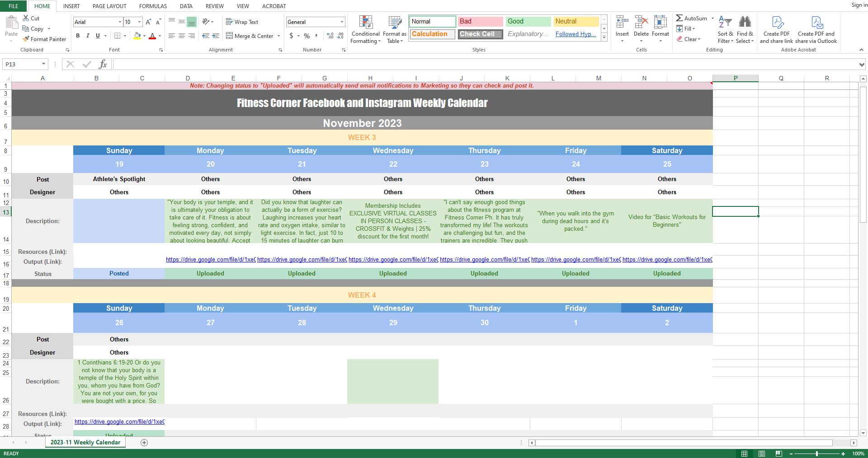Open the Find & Select menu
The height and width of the screenshot is (458, 868).
pos(745,30)
